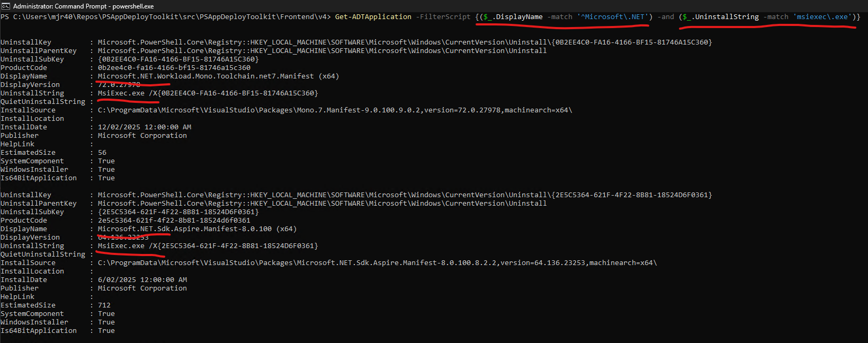Click the lowercase product code 0b2ee4c0-fa16-4166-bf15-81746a15c360
Viewport: 868px width, 343px height.
click(x=174, y=68)
